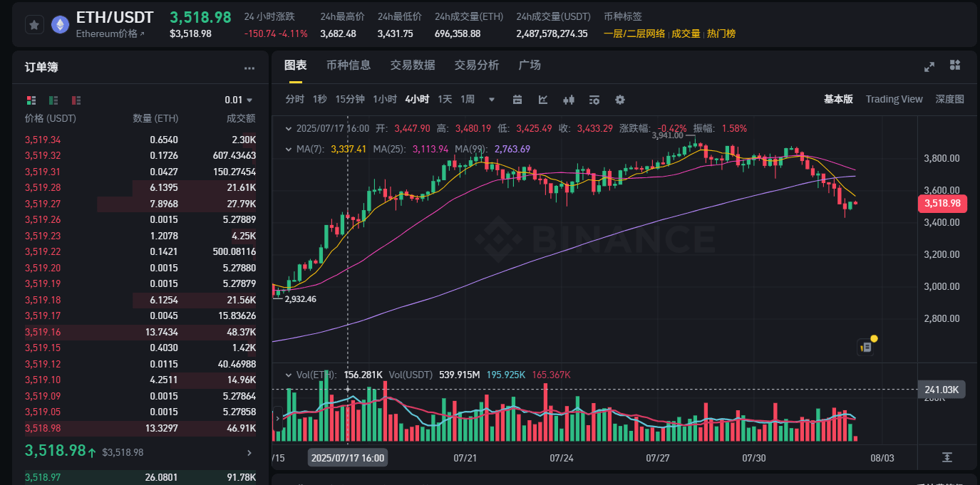Image resolution: width=980 pixels, height=485 pixels.
Task: Switch to the 币种信息 tab
Action: coord(349,65)
